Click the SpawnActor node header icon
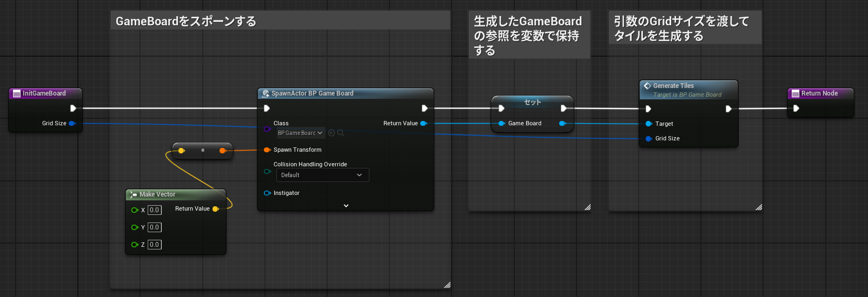Viewport: 868px width, 297px height. pos(266,93)
